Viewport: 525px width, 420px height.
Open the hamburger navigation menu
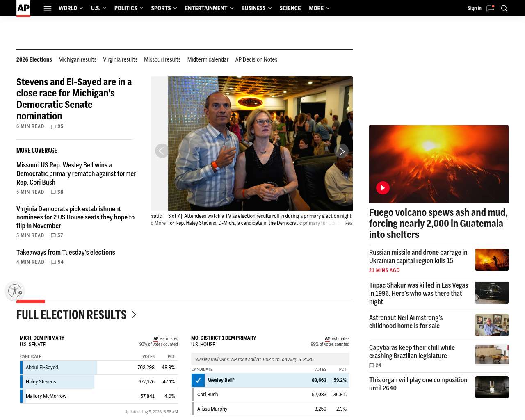pos(48,8)
